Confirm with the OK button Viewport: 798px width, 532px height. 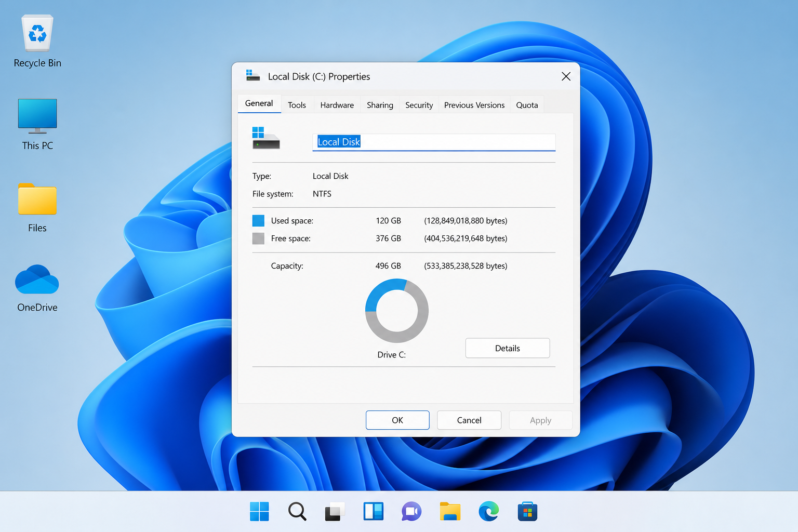point(397,420)
